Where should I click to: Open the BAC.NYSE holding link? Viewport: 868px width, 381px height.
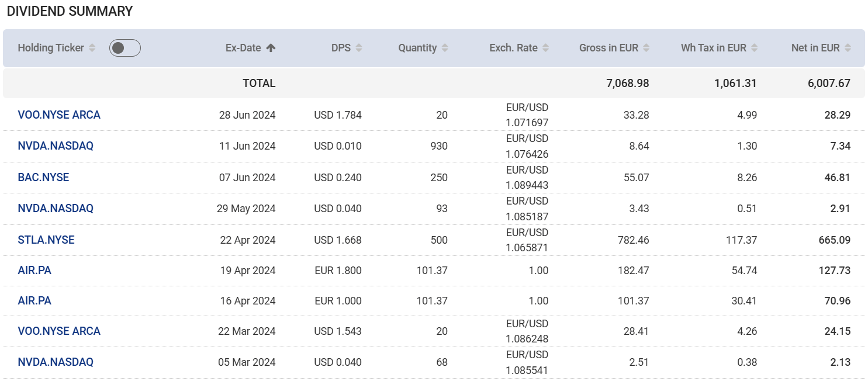pyautogui.click(x=43, y=178)
